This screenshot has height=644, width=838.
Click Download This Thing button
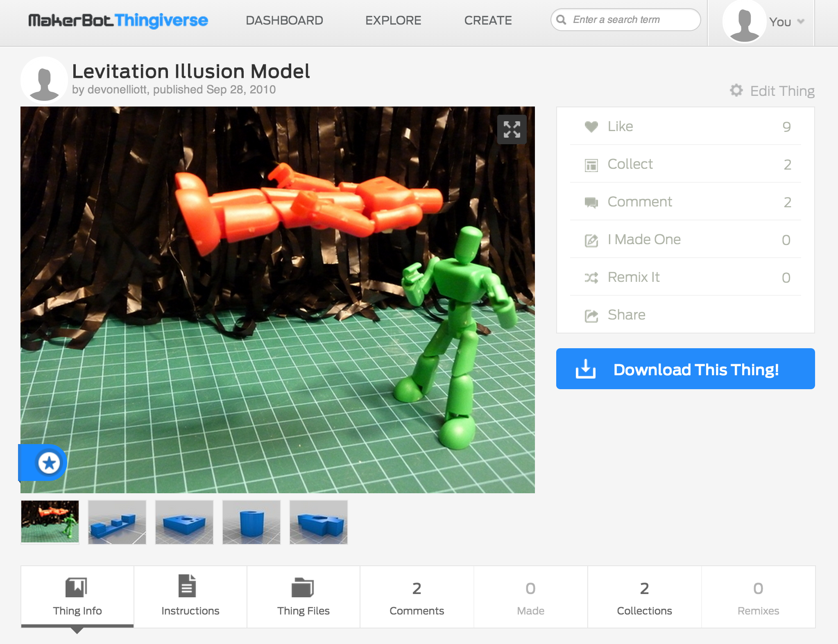click(685, 369)
